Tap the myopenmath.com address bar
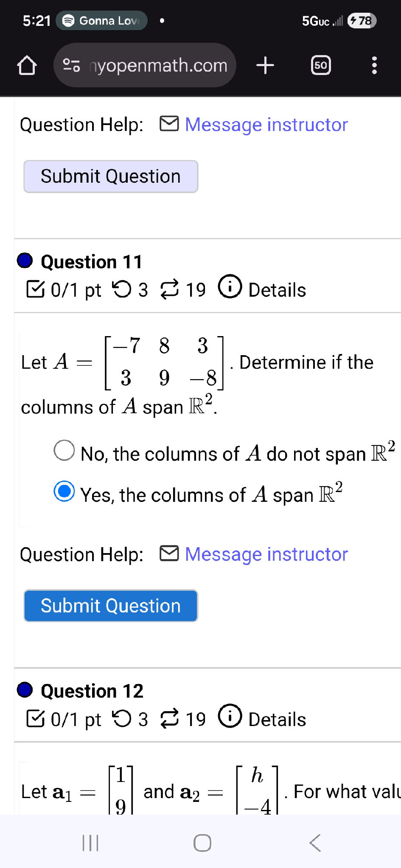 click(158, 66)
